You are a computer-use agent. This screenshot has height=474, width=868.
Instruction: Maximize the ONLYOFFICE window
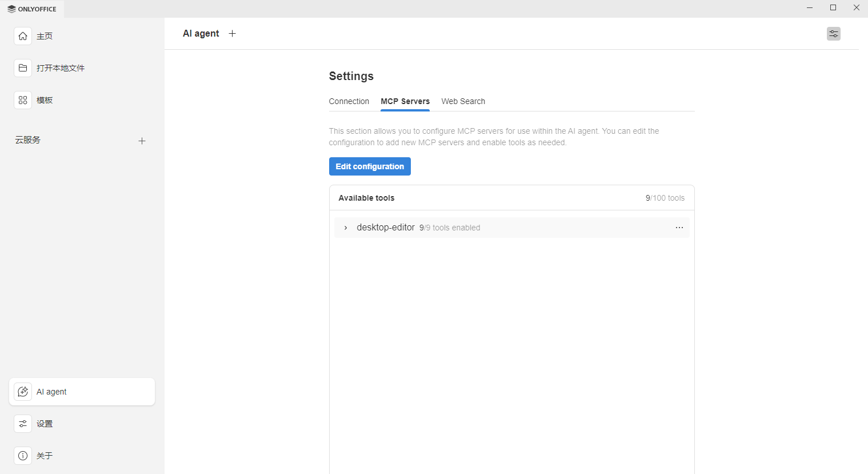point(833,7)
